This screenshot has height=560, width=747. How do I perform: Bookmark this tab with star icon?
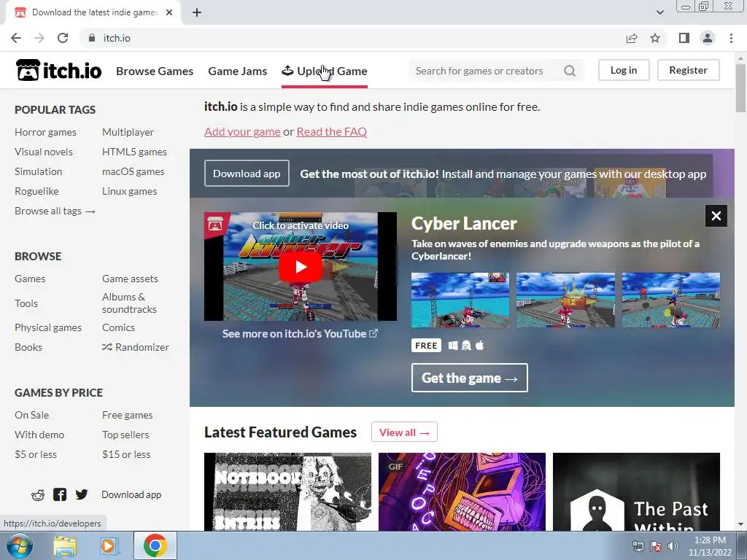(x=655, y=38)
